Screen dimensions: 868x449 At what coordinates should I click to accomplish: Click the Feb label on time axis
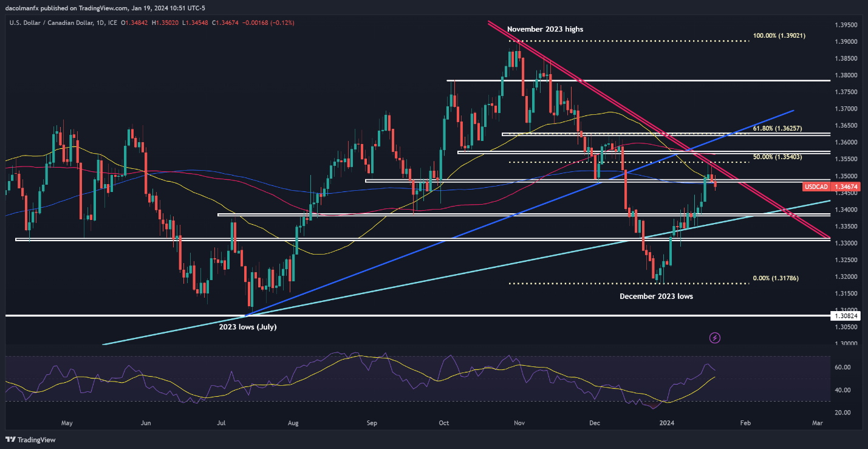[745, 423]
